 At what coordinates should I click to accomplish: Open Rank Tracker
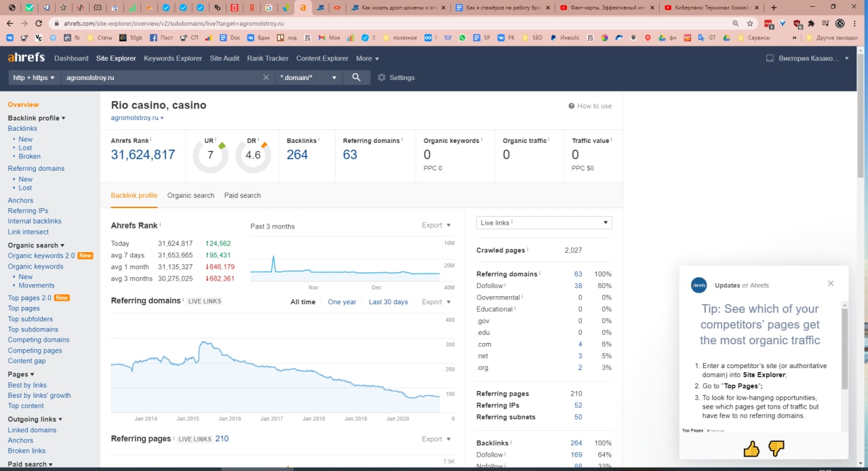pyautogui.click(x=268, y=58)
